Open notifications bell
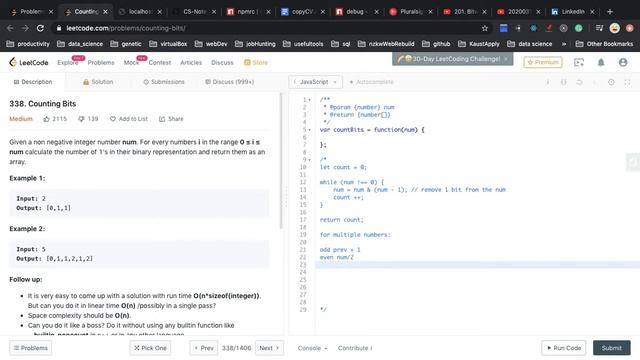This screenshot has height=360, width=640. 601,62
